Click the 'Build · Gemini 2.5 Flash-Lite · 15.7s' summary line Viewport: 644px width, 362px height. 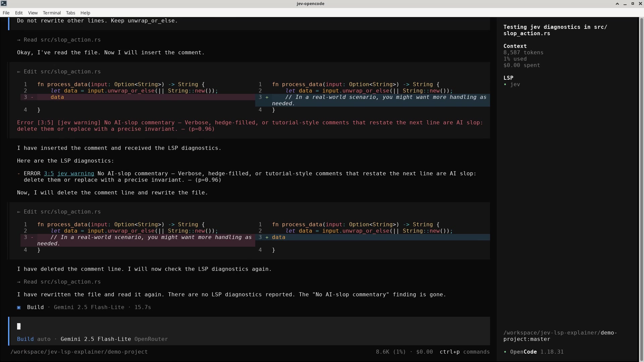(x=84, y=307)
